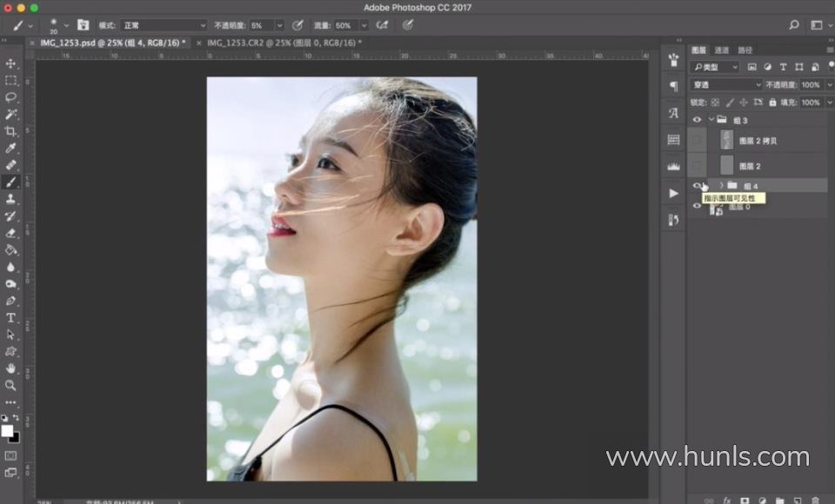Toggle visibility of 组 3 group
835x504 pixels.
point(697,120)
